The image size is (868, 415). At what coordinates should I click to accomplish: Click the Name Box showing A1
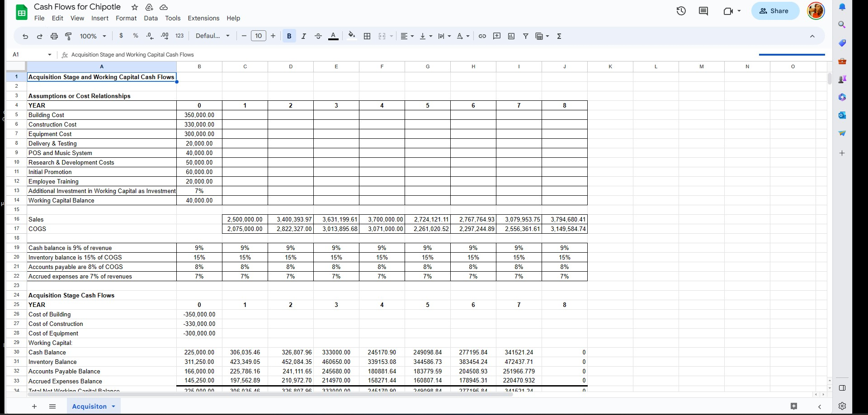(27, 54)
